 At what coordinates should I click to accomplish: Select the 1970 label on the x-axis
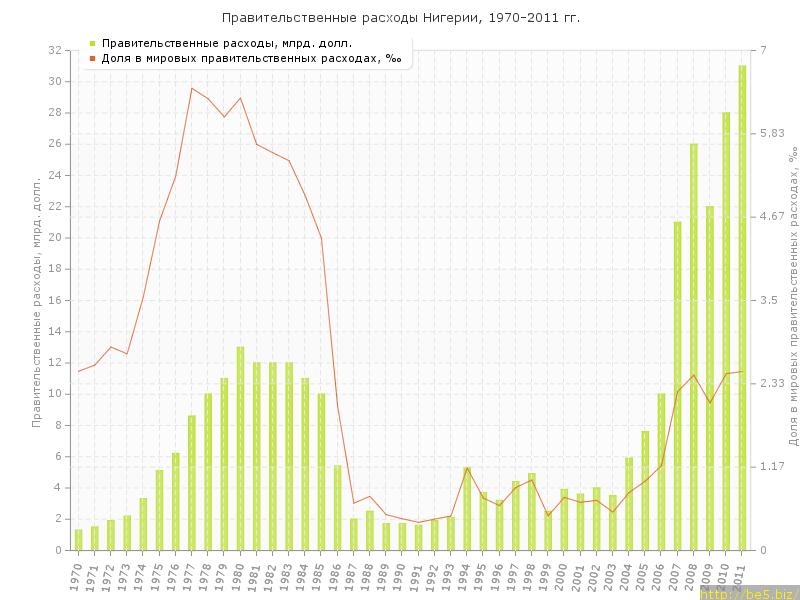click(x=76, y=576)
